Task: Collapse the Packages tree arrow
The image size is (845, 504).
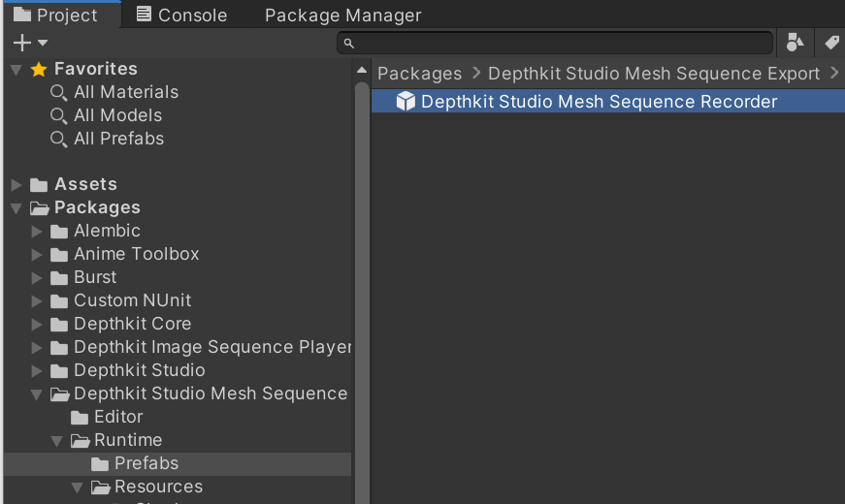Action: tap(16, 207)
